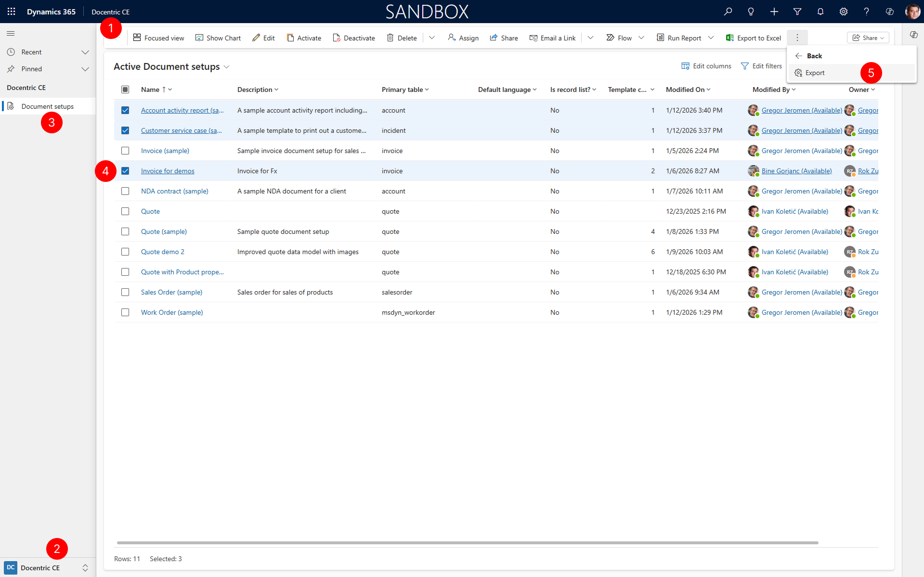The height and width of the screenshot is (577, 924).
Task: Open the Modified On column header menu
Action: [689, 90]
